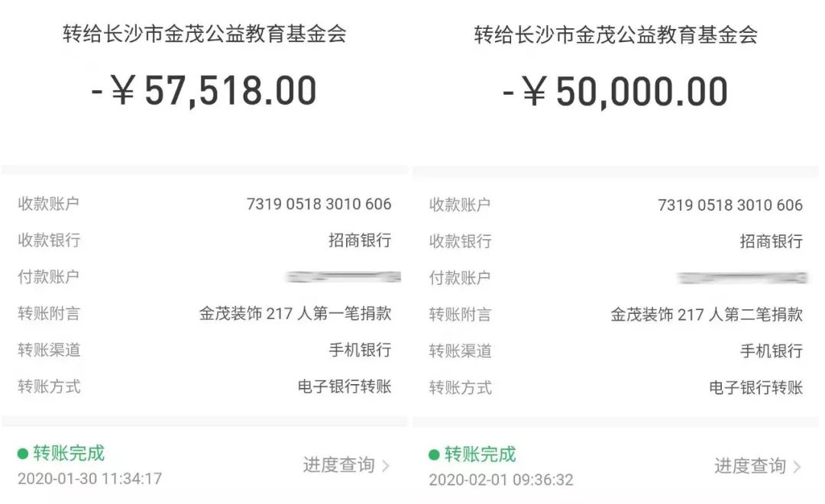Image resolution: width=825 pixels, height=504 pixels.
Task: Click the 2020-01-30 11:34:17 timestamp
Action: click(x=90, y=479)
